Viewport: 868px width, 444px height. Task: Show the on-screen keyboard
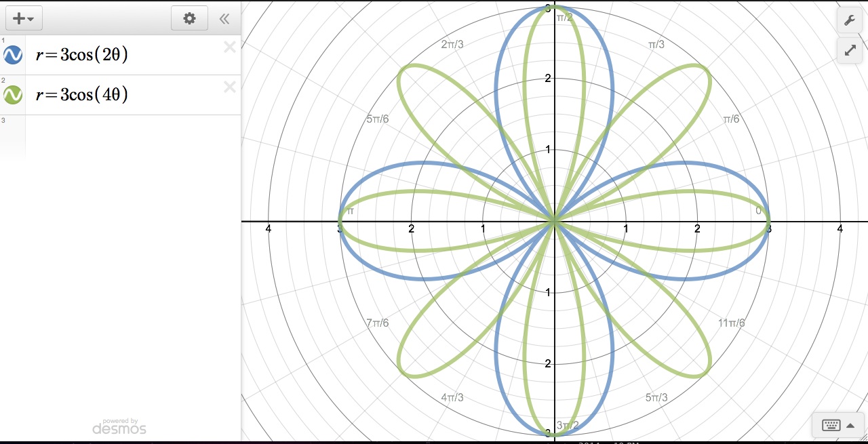pos(840,426)
